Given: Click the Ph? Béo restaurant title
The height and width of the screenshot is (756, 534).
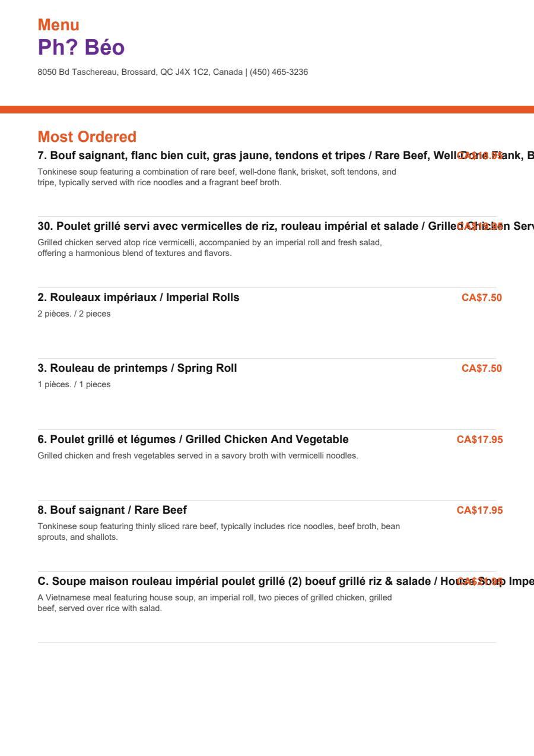Looking at the screenshot, I should (81, 48).
